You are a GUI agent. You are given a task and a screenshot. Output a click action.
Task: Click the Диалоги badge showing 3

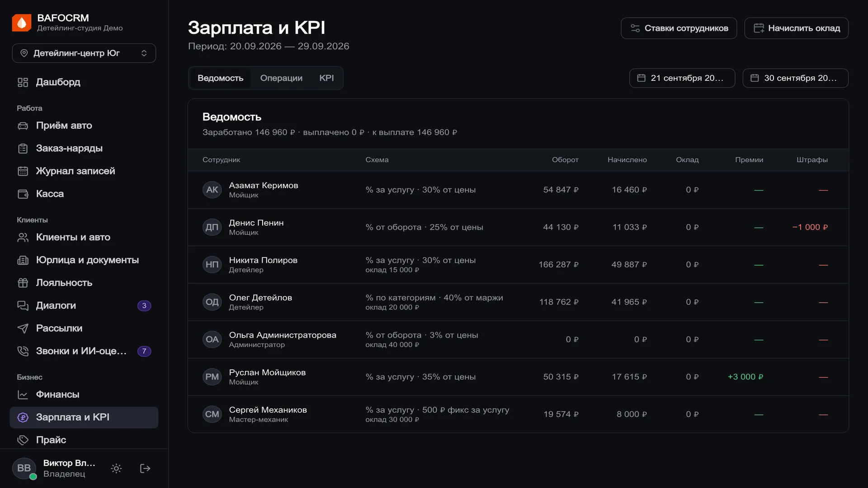point(144,306)
